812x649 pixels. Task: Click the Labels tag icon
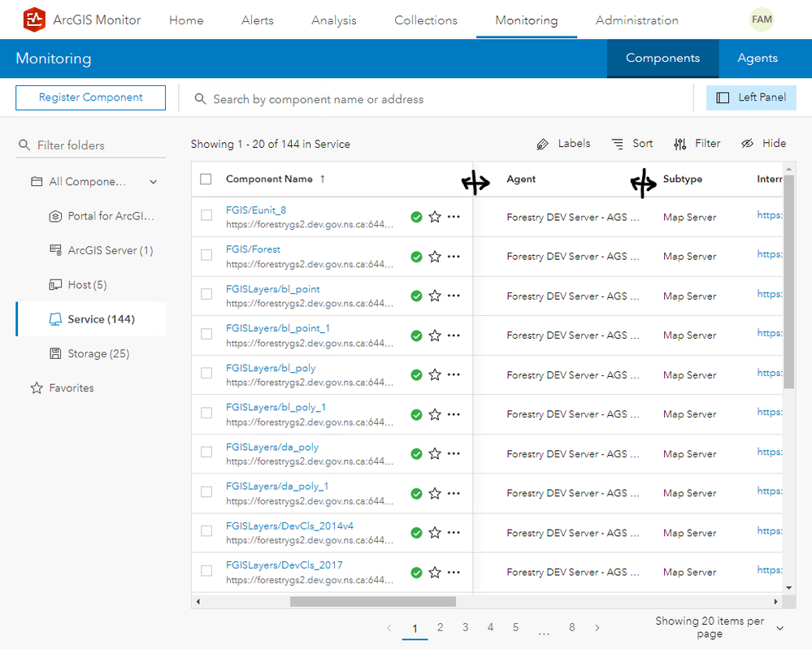pyautogui.click(x=542, y=144)
